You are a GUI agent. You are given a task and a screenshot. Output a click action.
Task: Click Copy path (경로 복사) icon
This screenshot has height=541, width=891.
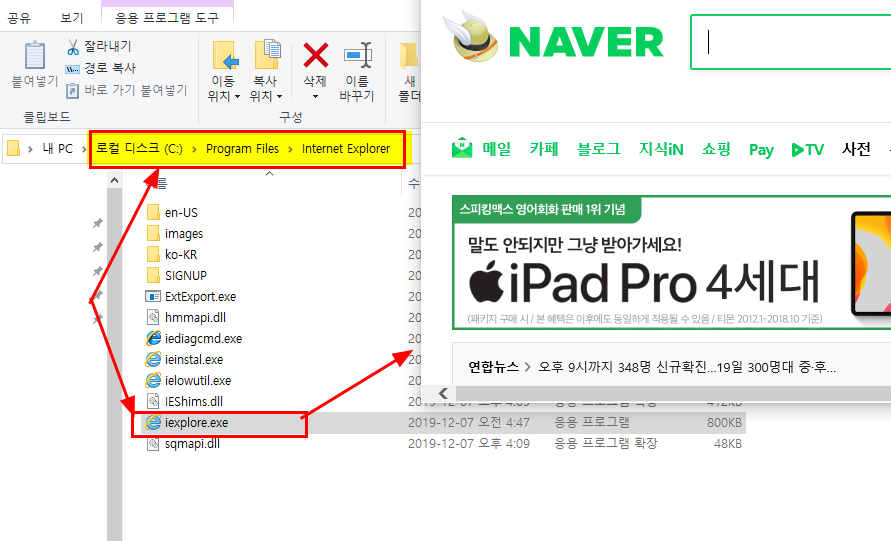point(72,69)
